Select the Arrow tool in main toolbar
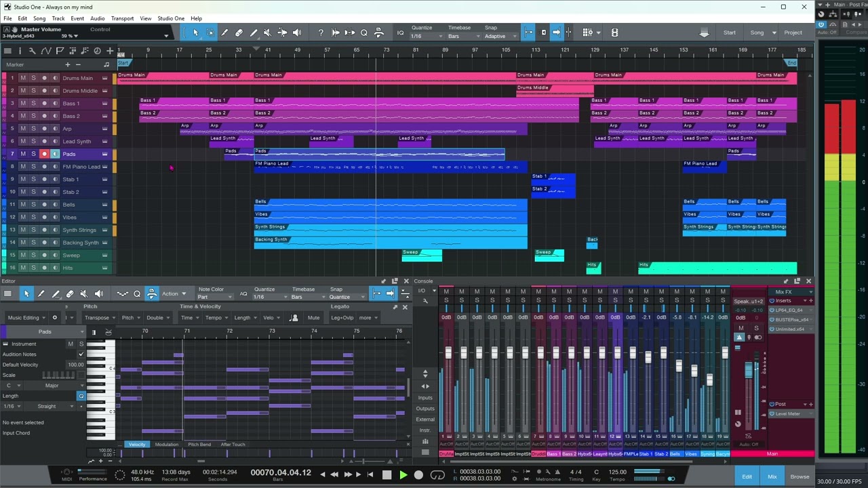The image size is (868, 488). [x=195, y=33]
